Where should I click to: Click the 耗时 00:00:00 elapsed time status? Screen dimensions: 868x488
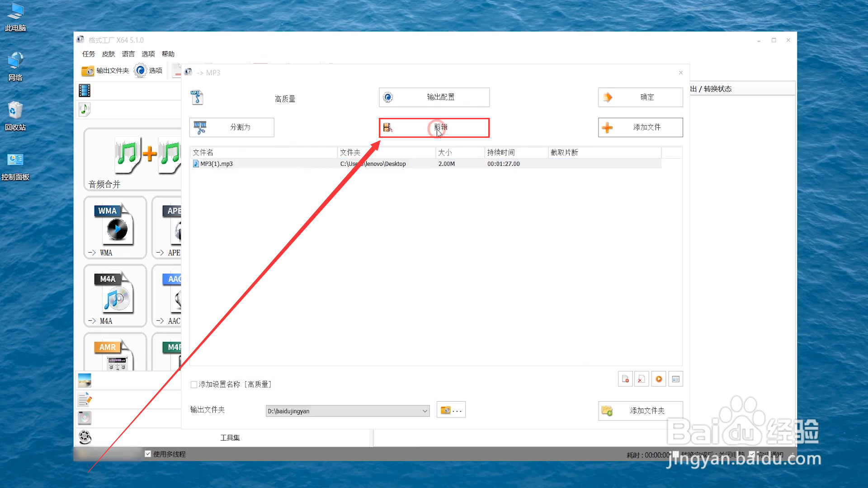click(x=648, y=455)
